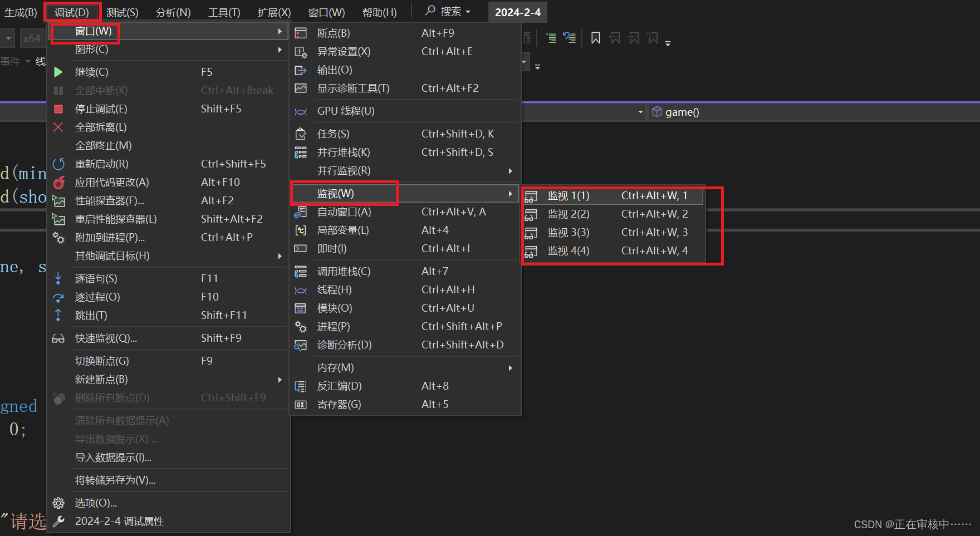Click the 搜索 search box
The image size is (980, 536).
tap(448, 12)
